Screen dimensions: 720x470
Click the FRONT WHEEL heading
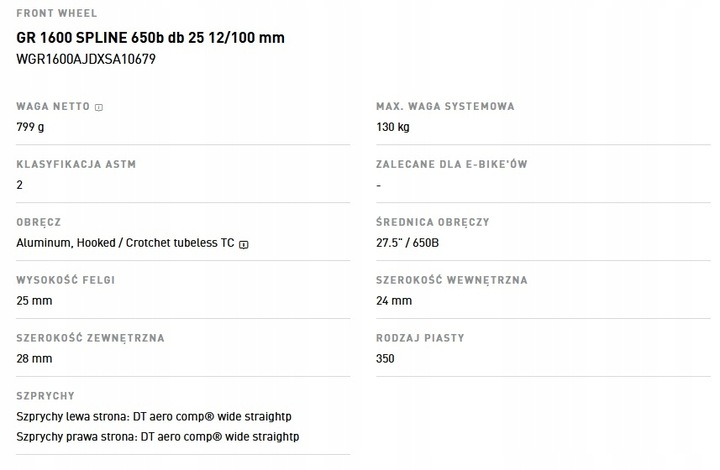(x=56, y=13)
